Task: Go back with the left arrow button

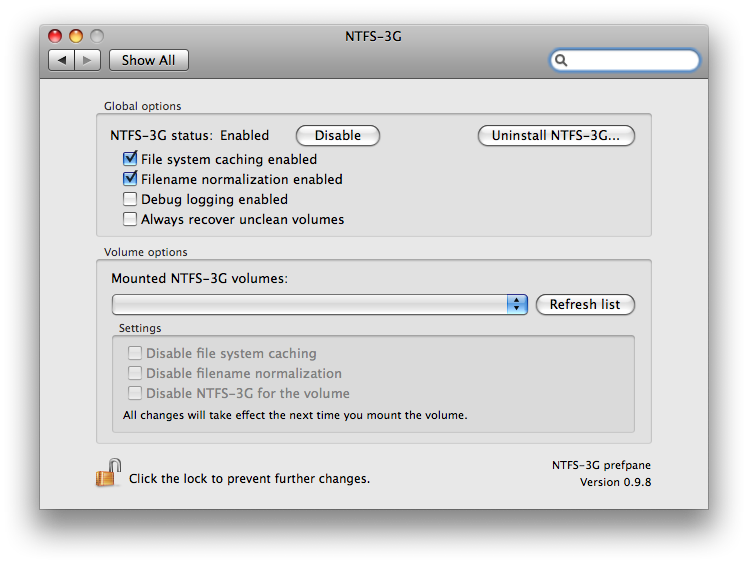Action: [62, 60]
